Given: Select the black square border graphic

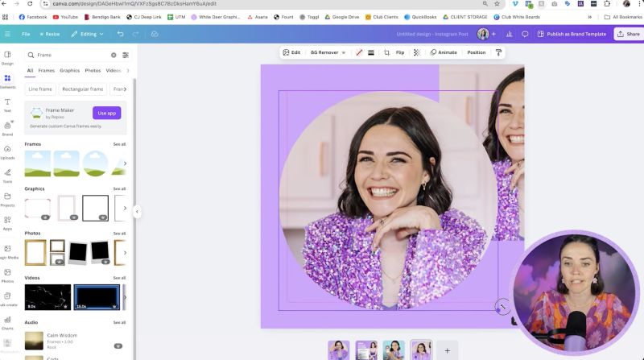Looking at the screenshot, I should pyautogui.click(x=95, y=208).
